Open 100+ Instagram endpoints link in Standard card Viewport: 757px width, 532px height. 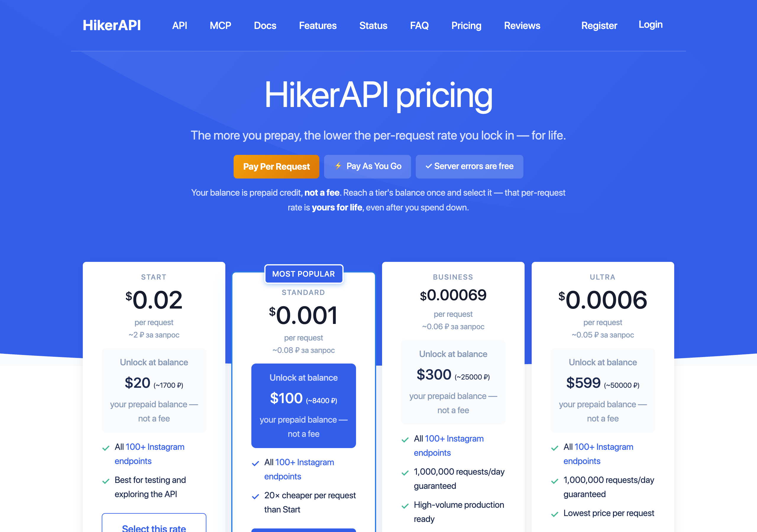click(x=299, y=469)
